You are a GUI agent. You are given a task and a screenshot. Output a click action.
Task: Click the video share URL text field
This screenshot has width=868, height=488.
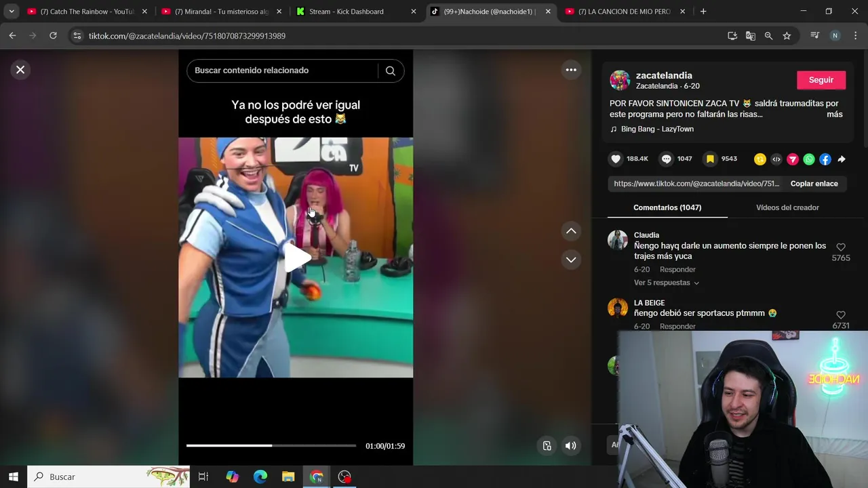696,184
